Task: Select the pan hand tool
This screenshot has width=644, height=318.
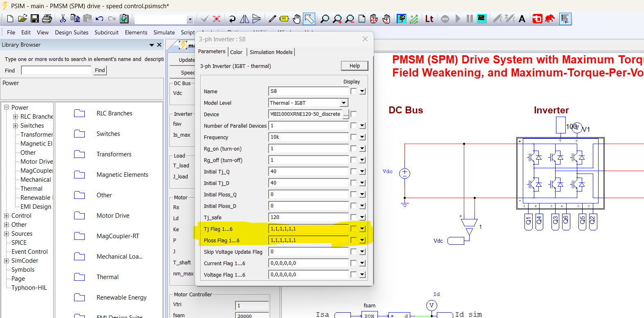Action: (x=296, y=19)
